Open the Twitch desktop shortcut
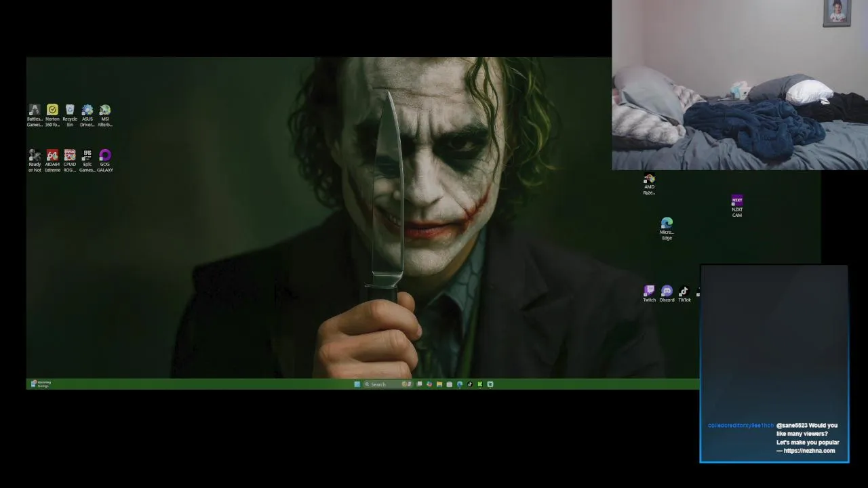Image resolution: width=868 pixels, height=488 pixels. [x=650, y=293]
